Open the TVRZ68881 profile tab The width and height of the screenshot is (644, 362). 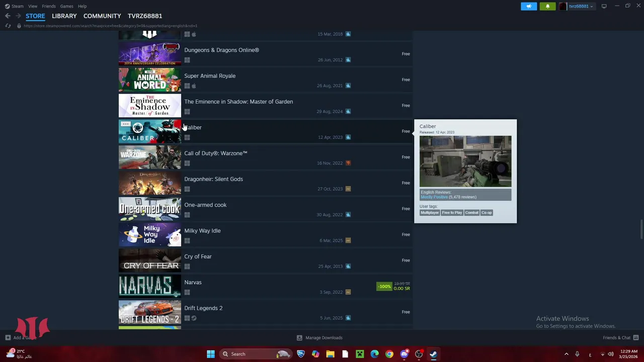click(x=145, y=16)
